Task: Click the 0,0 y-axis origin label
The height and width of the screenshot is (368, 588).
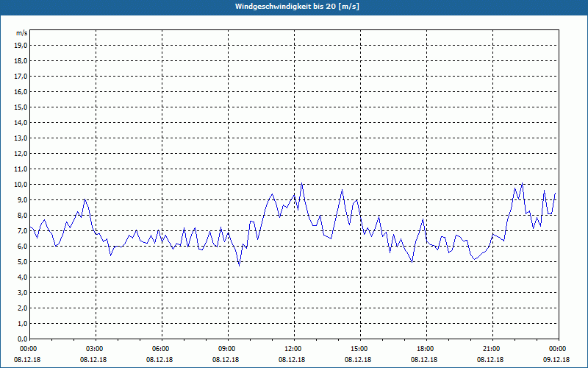Action: pos(23,339)
